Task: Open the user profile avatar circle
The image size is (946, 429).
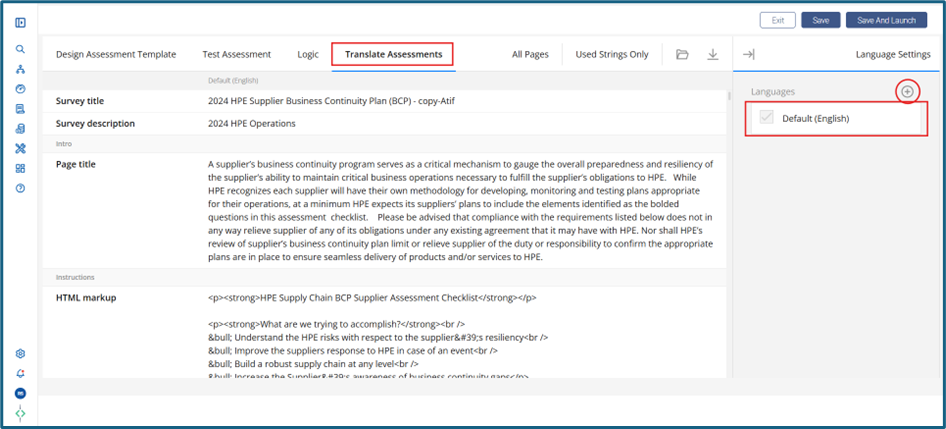Action: tap(20, 393)
